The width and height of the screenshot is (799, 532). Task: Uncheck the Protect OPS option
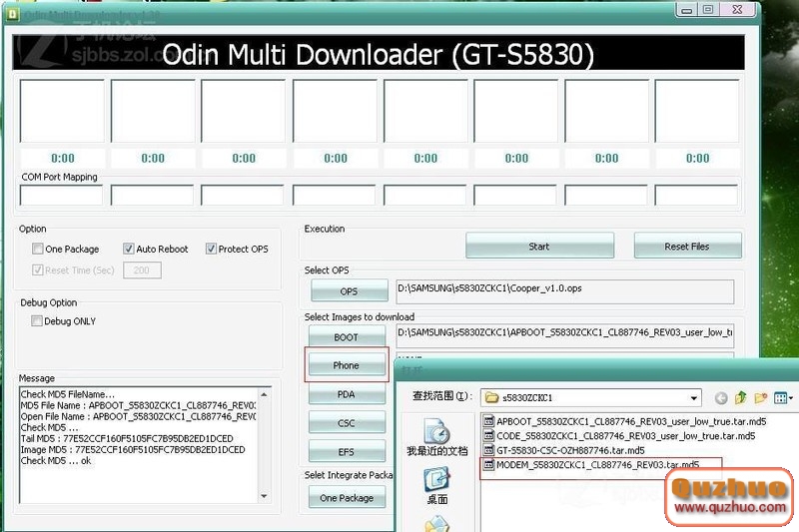pos(211,249)
